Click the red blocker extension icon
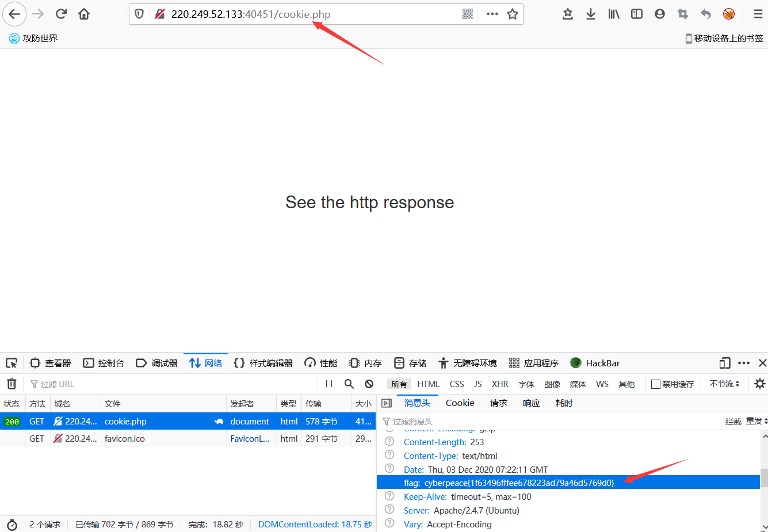768x532 pixels. click(729, 14)
